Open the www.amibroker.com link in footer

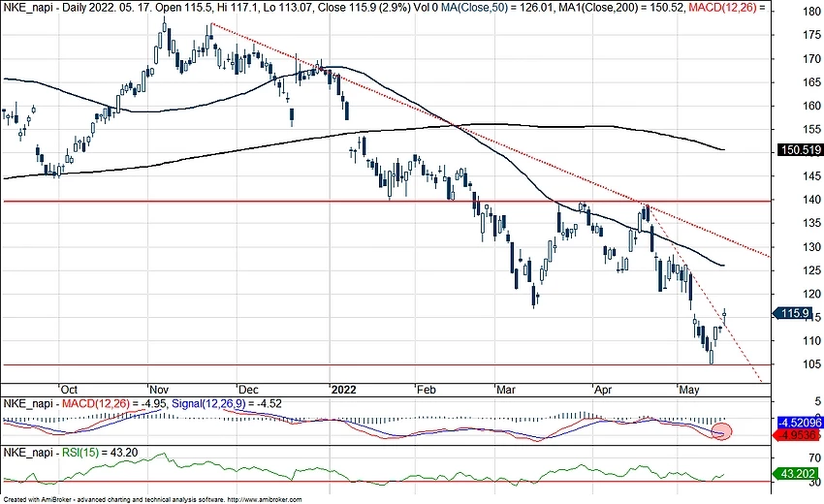[266, 499]
